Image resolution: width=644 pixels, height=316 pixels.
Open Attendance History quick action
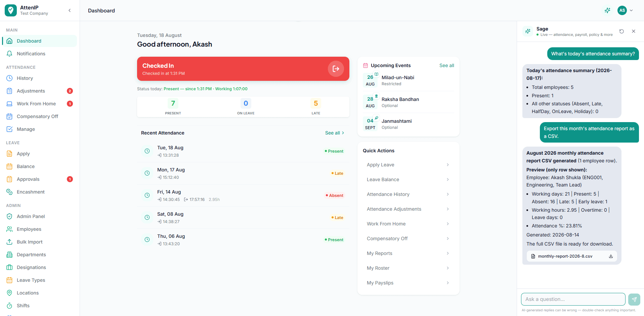(x=408, y=194)
